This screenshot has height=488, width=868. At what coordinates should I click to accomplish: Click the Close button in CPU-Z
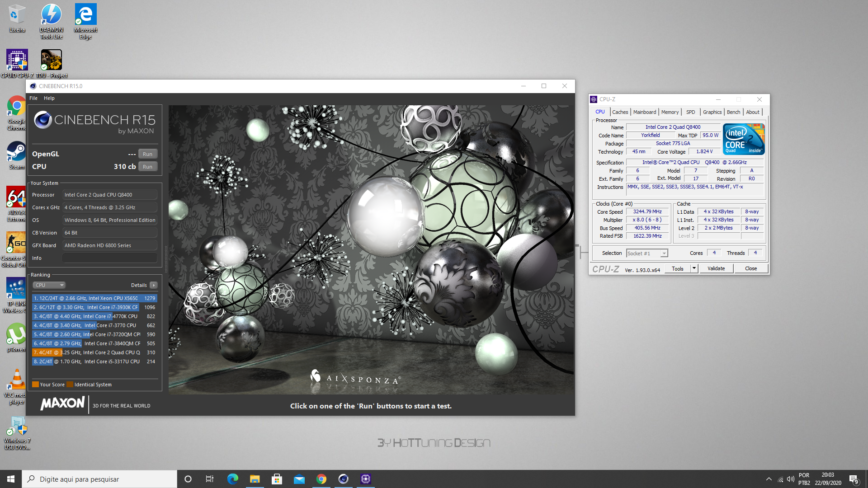pyautogui.click(x=751, y=269)
